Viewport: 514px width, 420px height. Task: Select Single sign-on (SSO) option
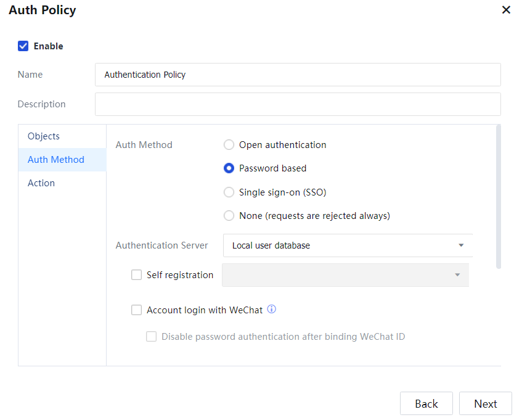click(x=229, y=192)
